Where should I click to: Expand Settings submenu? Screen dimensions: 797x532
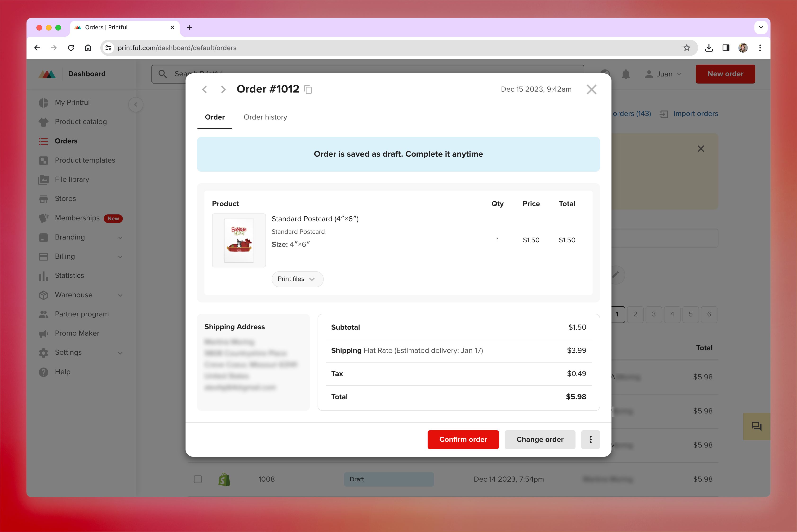120,353
